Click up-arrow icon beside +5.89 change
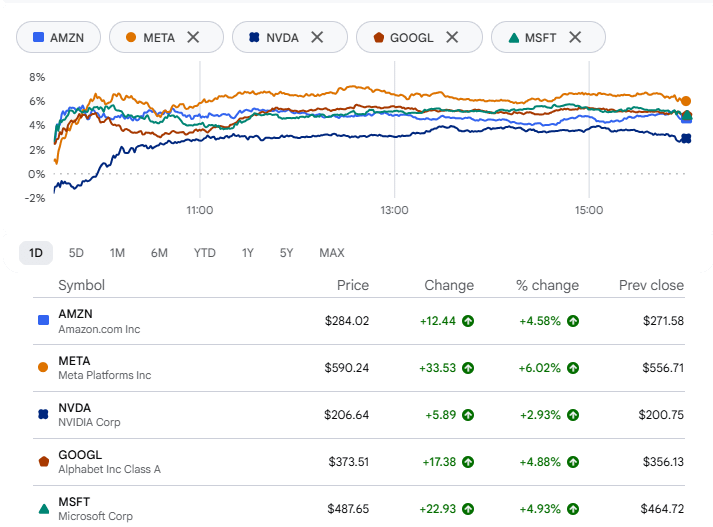Screen dimensions: 713x527 (x=468, y=415)
